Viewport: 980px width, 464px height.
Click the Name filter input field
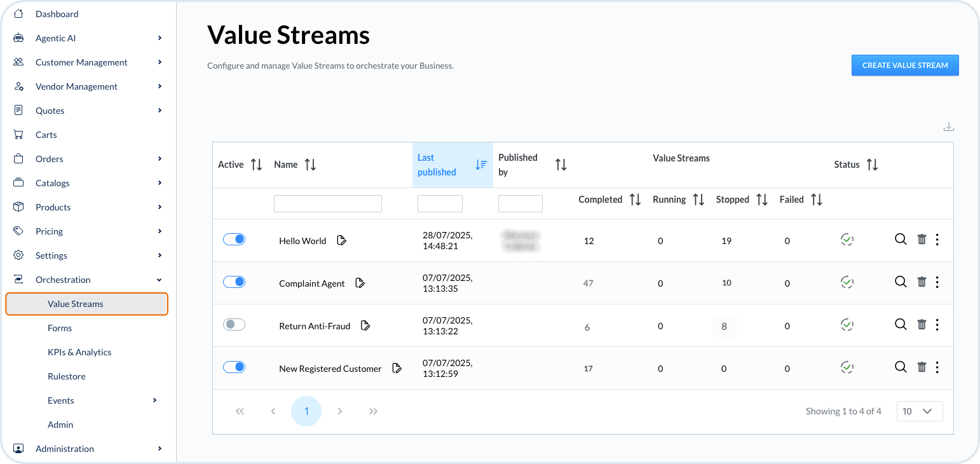(327, 203)
